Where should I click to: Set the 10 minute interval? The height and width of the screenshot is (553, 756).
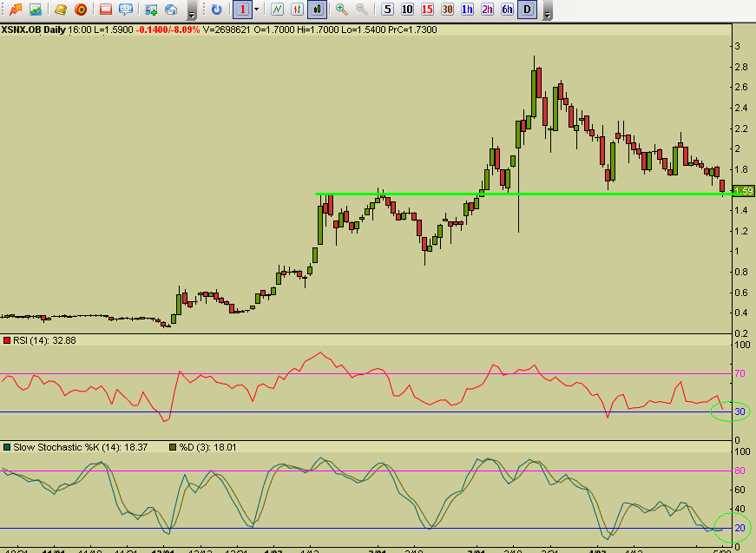[407, 10]
